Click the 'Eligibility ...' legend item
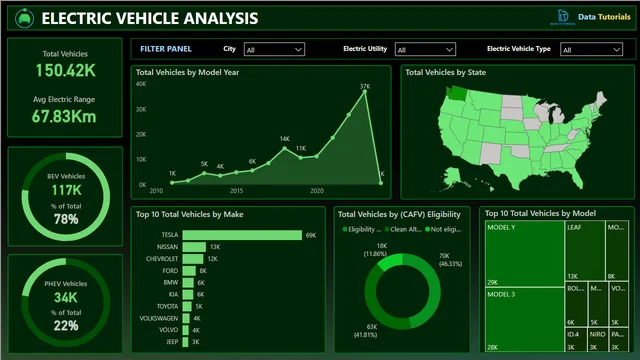This screenshot has height=360, width=640. (x=362, y=229)
